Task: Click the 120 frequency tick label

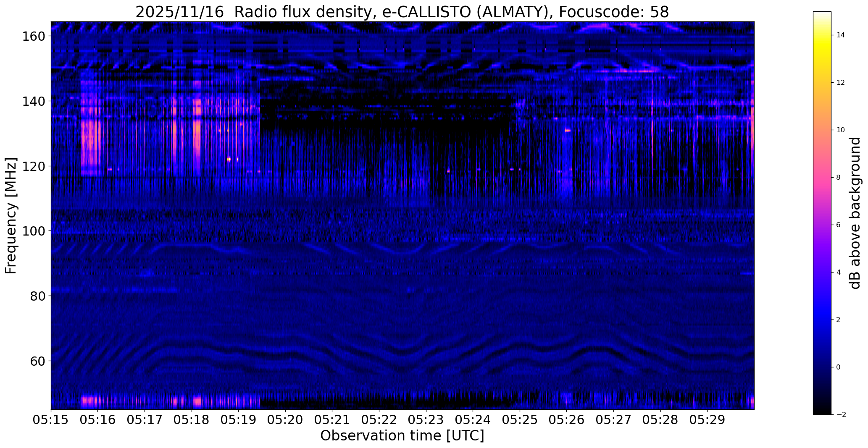Action: pyautogui.click(x=34, y=166)
